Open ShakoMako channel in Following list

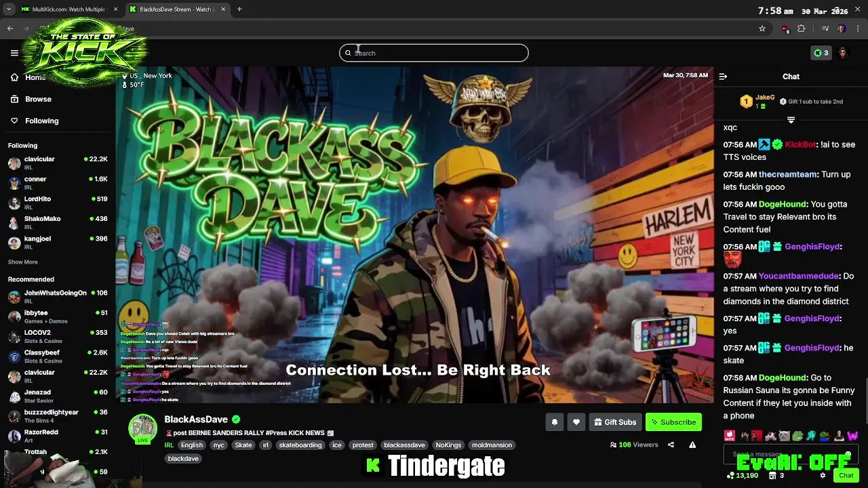(58, 222)
